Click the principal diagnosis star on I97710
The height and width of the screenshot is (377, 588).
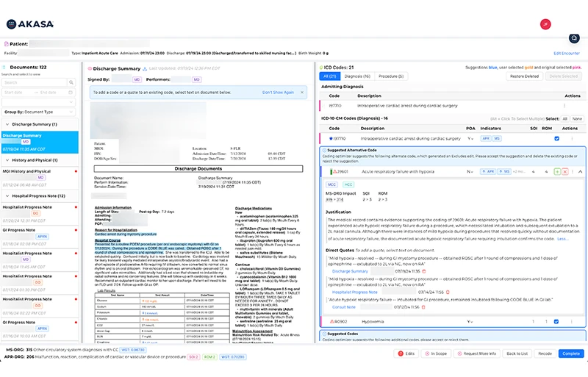(x=331, y=138)
